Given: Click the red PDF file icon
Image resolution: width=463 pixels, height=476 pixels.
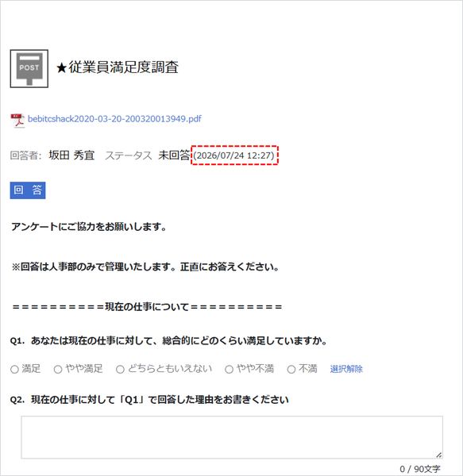Looking at the screenshot, I should 17,121.
